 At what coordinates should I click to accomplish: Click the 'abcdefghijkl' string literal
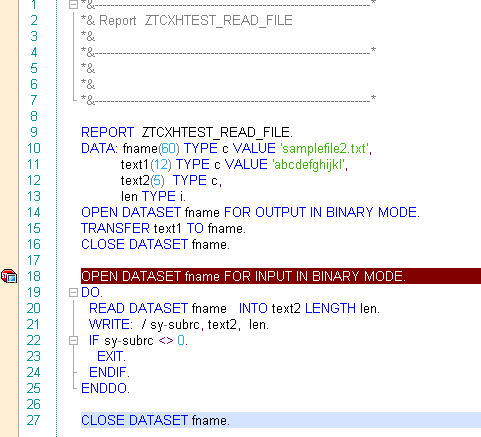309,164
